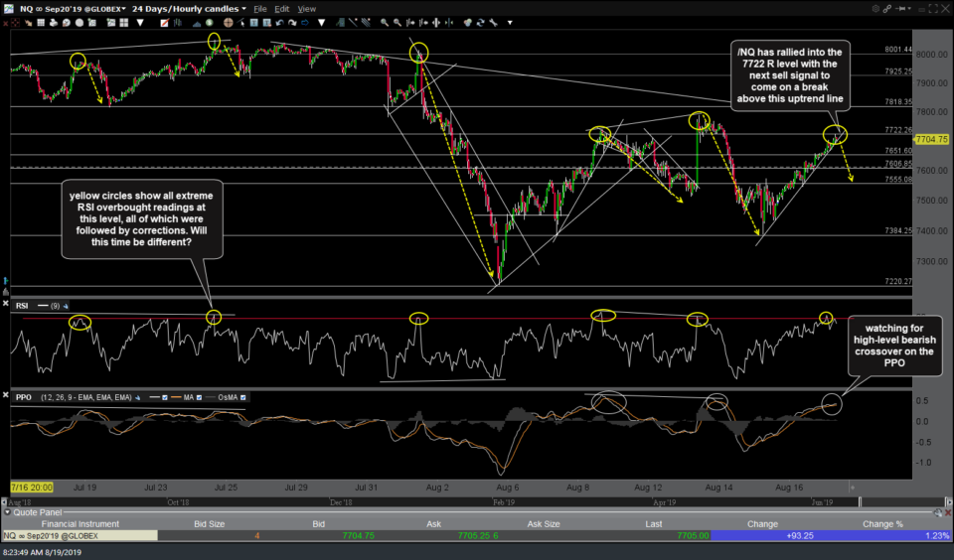The width and height of the screenshot is (954, 560).
Task: Click the Bid Size column header
Action: tap(210, 524)
